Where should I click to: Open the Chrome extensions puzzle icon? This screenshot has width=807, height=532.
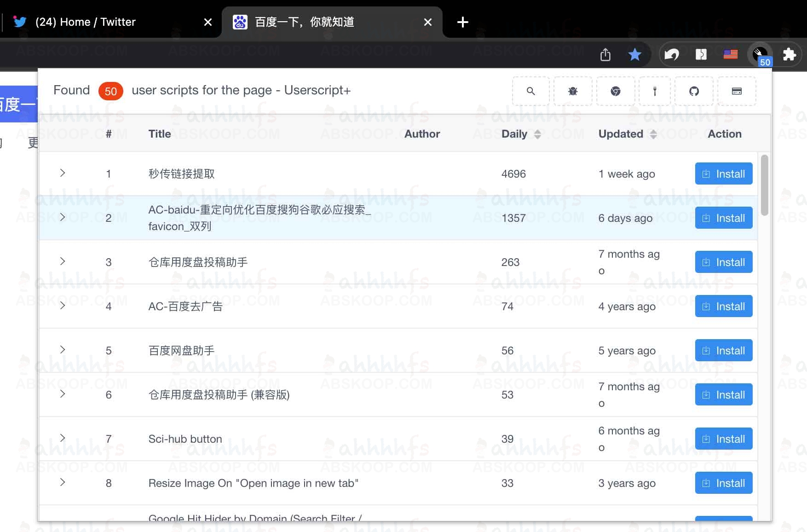click(789, 54)
